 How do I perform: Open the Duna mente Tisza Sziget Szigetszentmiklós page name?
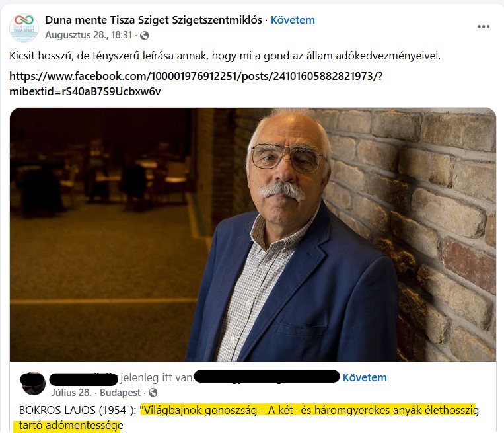[x=153, y=20]
